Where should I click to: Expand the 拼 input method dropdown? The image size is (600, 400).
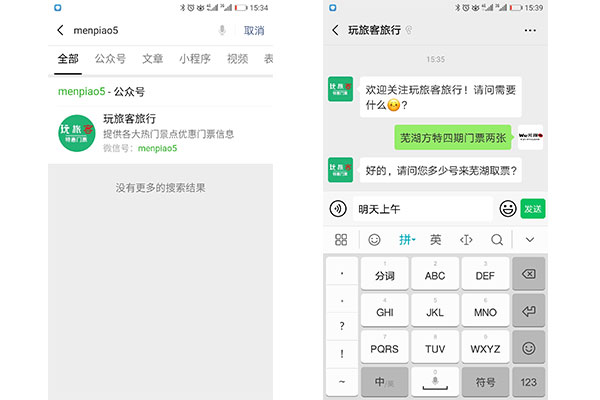coord(405,240)
